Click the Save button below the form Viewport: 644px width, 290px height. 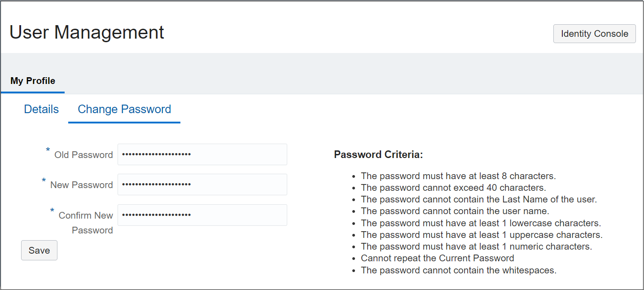[x=39, y=250]
